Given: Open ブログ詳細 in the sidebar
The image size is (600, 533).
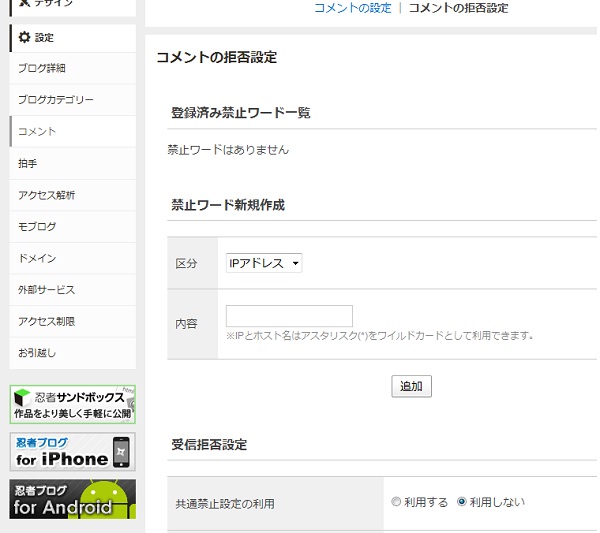Looking at the screenshot, I should 73,68.
